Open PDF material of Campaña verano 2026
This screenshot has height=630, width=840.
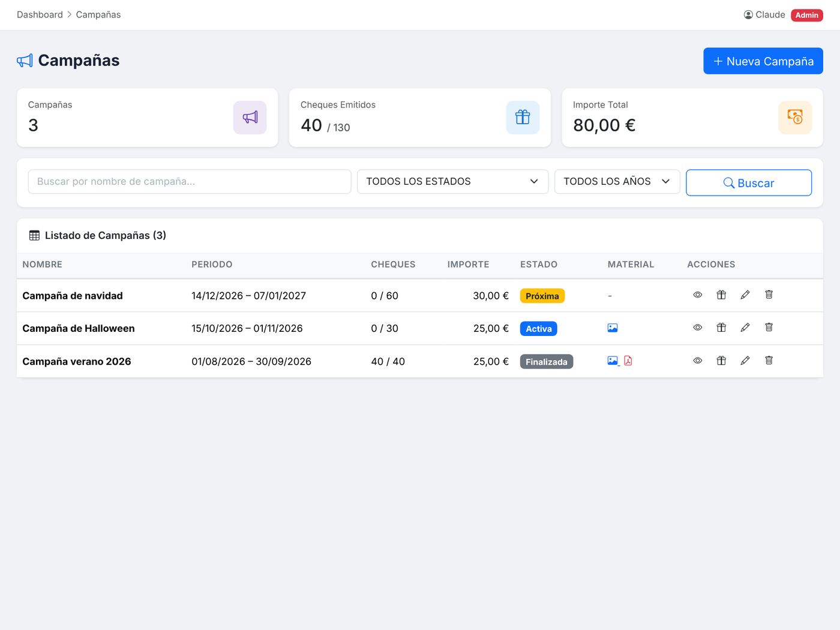tap(628, 361)
